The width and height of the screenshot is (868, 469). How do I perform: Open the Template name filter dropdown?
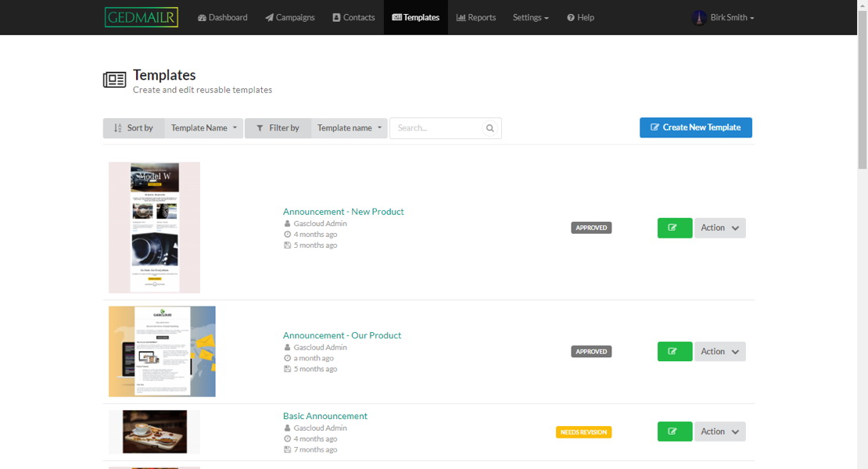pyautogui.click(x=349, y=128)
